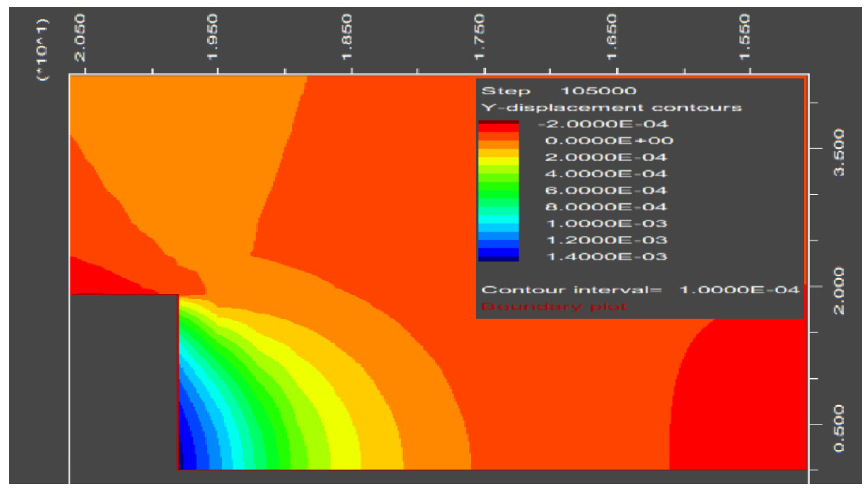Click the 'Boundary plot' red text label

click(554, 307)
